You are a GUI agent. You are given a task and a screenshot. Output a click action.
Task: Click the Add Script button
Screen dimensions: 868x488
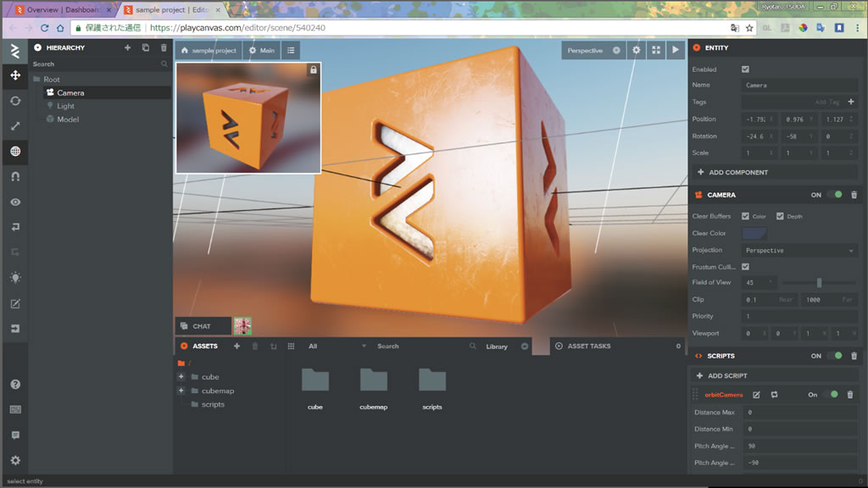pyautogui.click(x=774, y=375)
